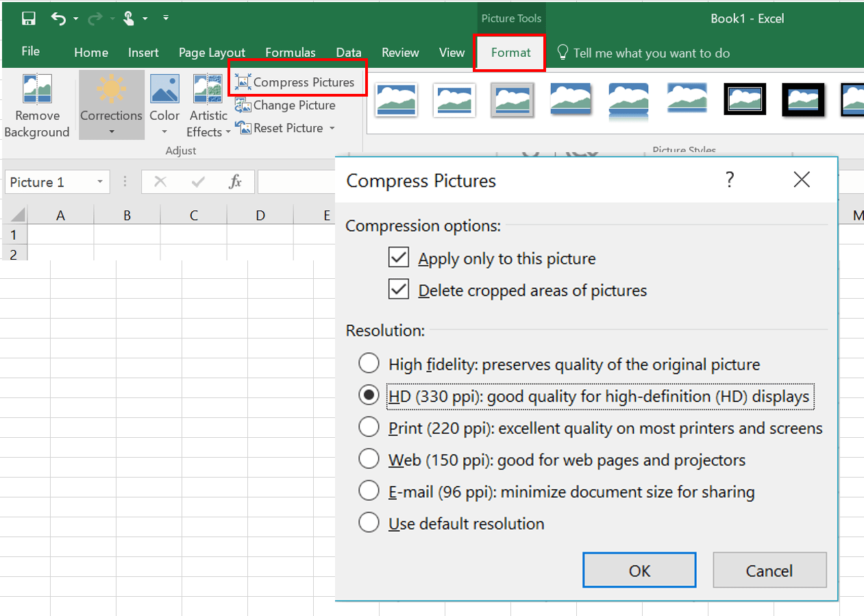This screenshot has height=616, width=864.
Task: Switch to the Format ribbon tab
Action: coord(509,52)
